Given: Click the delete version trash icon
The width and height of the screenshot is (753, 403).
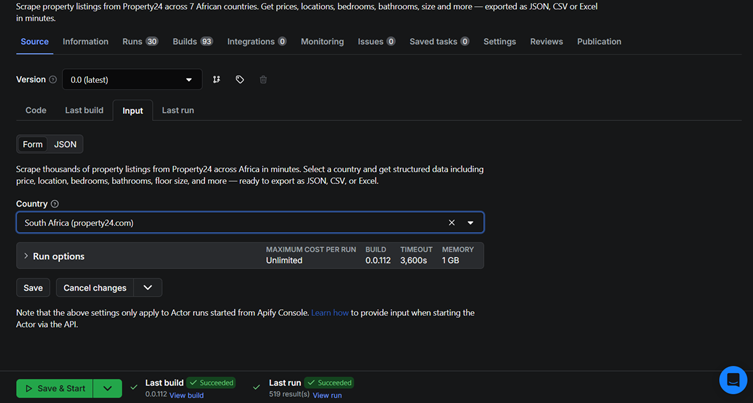Looking at the screenshot, I should (263, 80).
